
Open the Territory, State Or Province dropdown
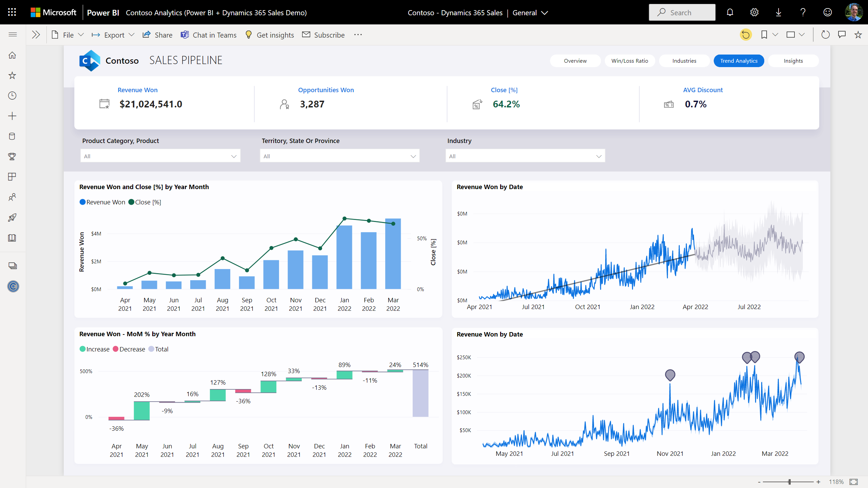pos(413,156)
